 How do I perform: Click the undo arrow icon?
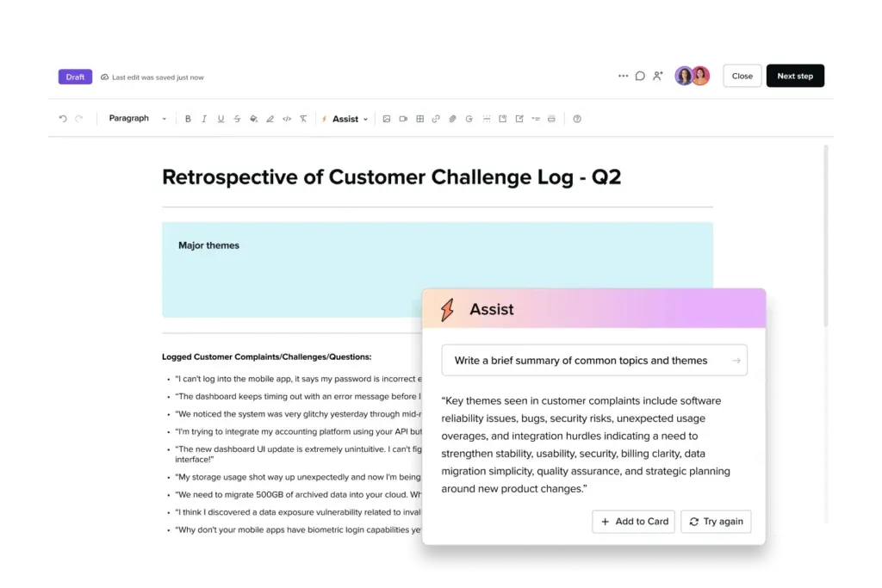tap(63, 119)
